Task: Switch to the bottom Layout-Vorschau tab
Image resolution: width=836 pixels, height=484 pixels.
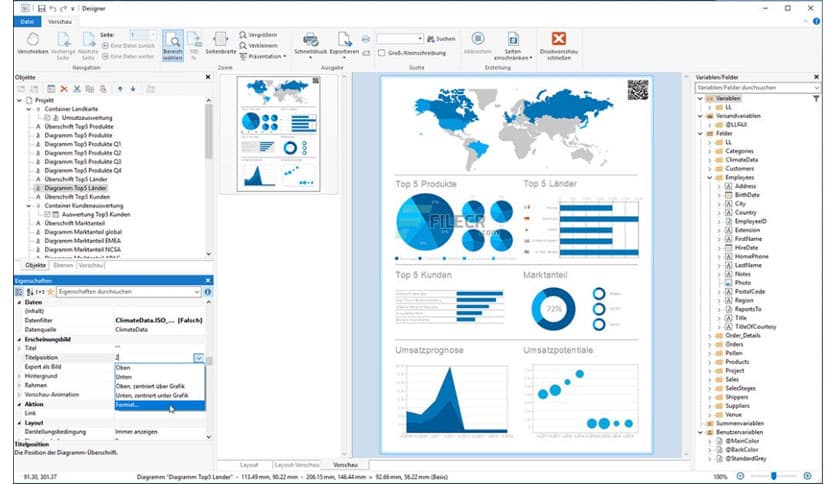Action: [x=297, y=465]
